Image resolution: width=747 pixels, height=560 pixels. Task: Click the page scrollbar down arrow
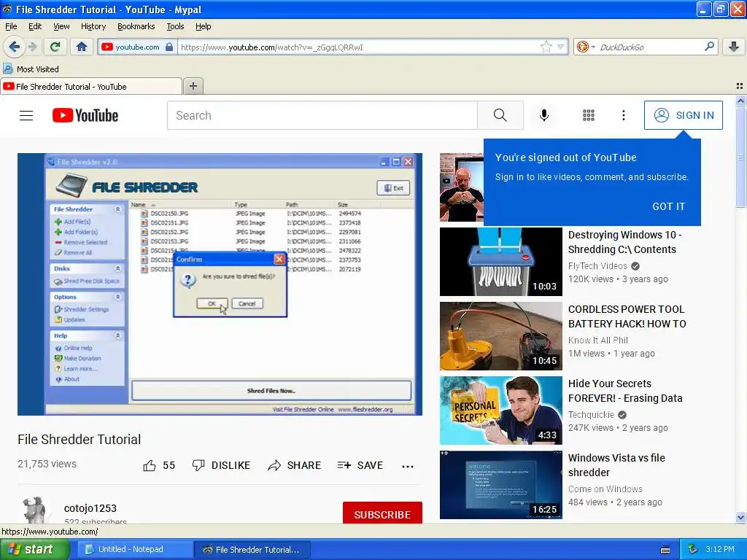(x=740, y=517)
